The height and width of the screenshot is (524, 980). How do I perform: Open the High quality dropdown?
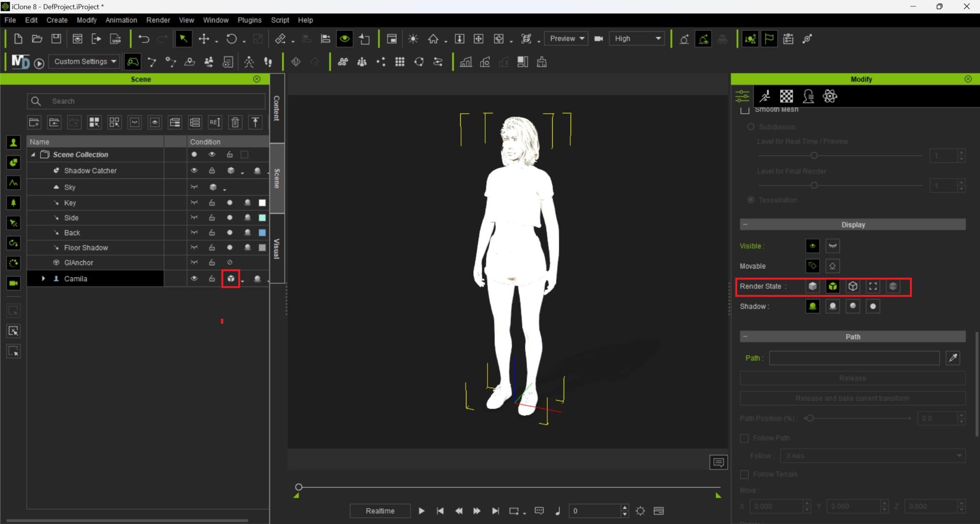tap(637, 39)
